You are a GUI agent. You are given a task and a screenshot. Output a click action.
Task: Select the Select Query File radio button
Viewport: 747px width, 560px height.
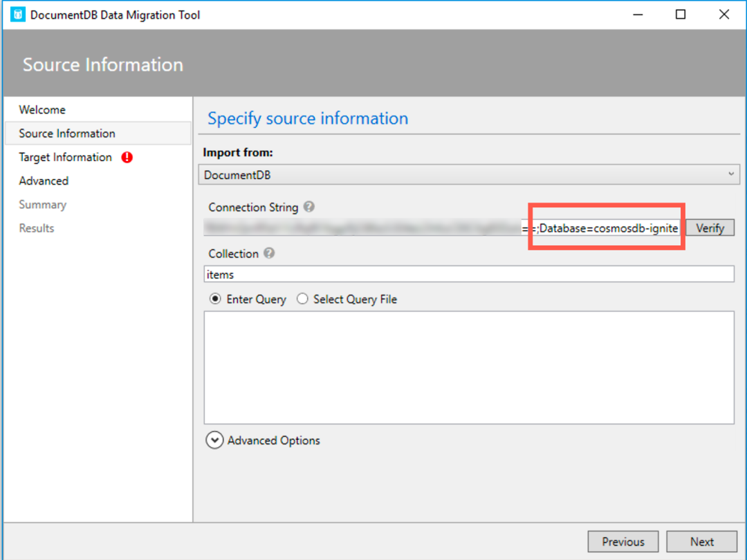point(302,299)
